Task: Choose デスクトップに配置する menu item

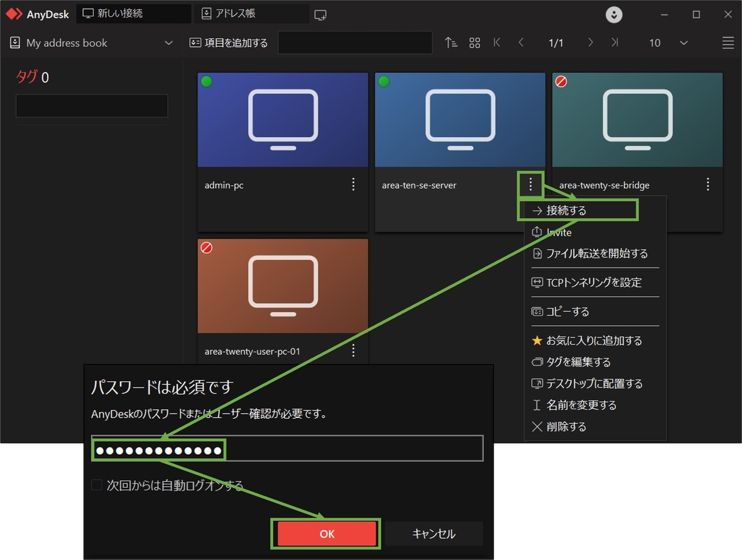Action: point(595,384)
